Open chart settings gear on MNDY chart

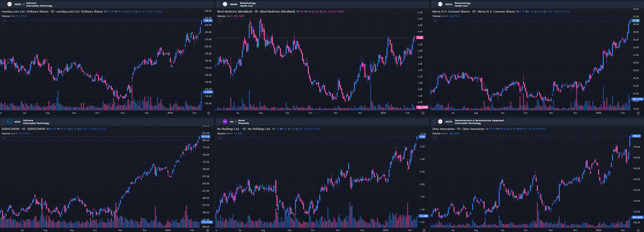tap(208, 113)
